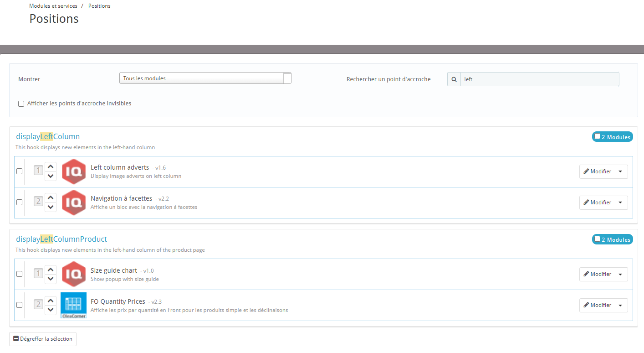This screenshot has height=353, width=644.
Task: Select all modules in displayLeftColumnProduct badge checkbox
Action: tap(597, 239)
